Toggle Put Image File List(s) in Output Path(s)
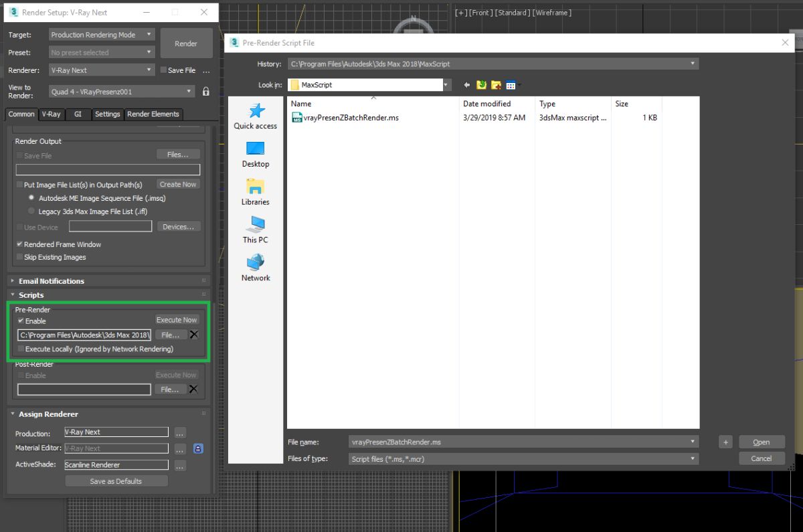The image size is (803, 532). pyautogui.click(x=19, y=185)
